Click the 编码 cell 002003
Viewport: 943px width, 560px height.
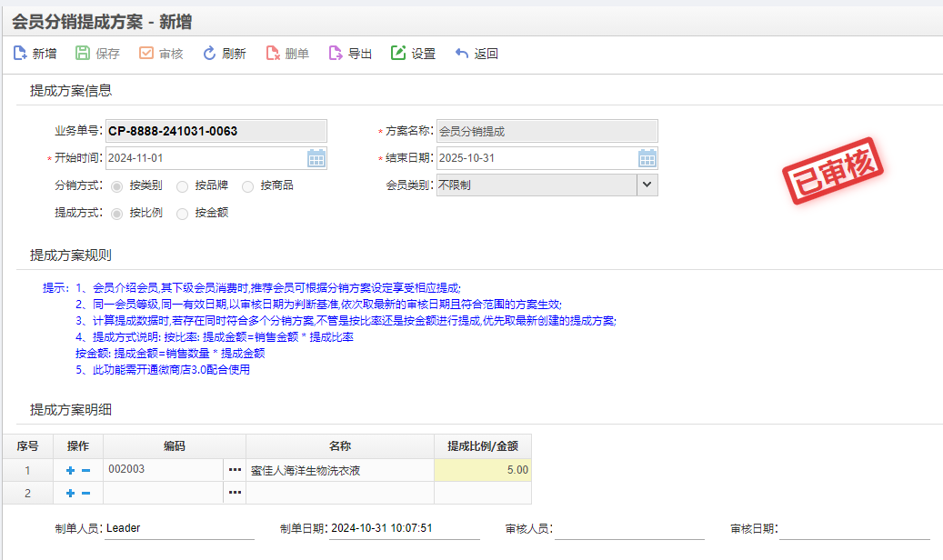[163, 470]
